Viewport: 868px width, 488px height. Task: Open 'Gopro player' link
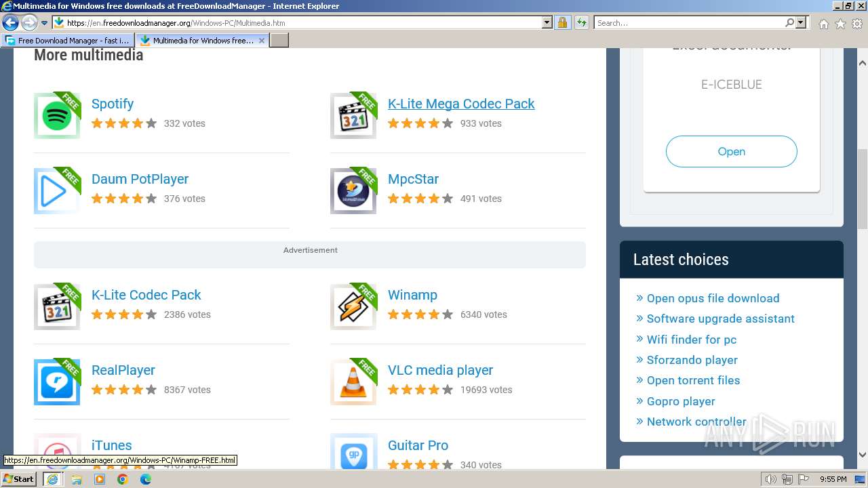click(x=681, y=401)
